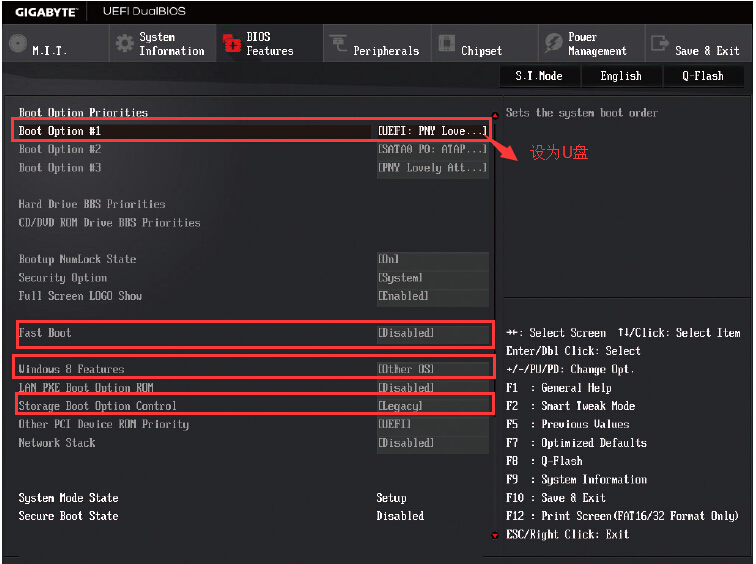Viewport: 756px width, 564px height.
Task: Click the Secure Boot State row
Action: (x=222, y=516)
